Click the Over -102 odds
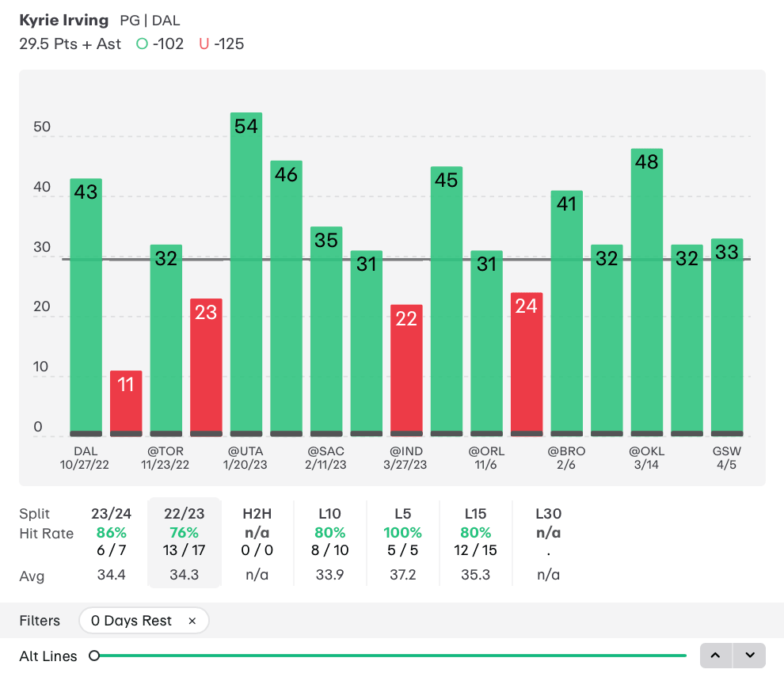This screenshot has width=784, height=673. point(160,44)
